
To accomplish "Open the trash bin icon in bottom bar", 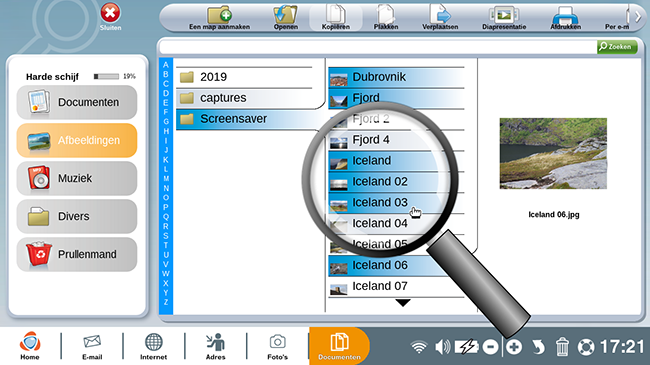I will coord(562,347).
